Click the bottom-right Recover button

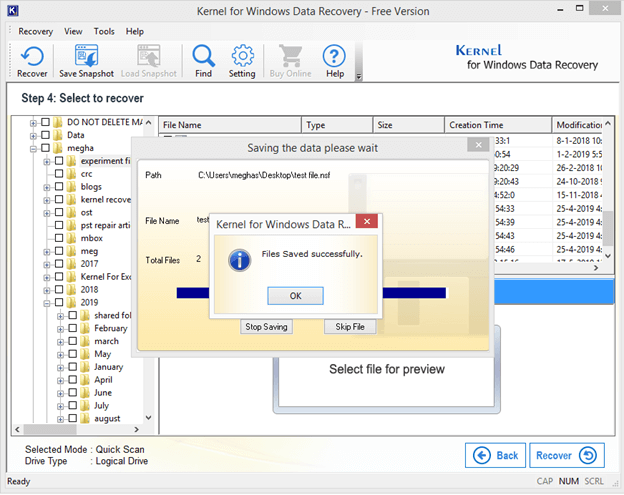(567, 455)
